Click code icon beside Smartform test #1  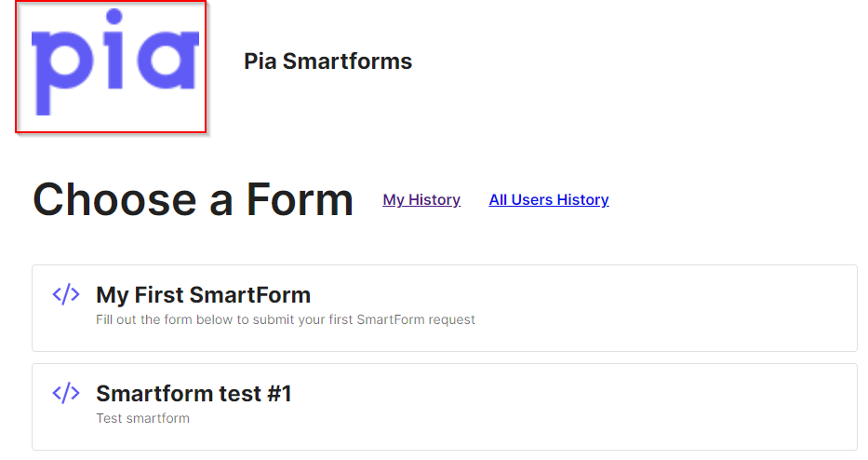pyautogui.click(x=66, y=393)
